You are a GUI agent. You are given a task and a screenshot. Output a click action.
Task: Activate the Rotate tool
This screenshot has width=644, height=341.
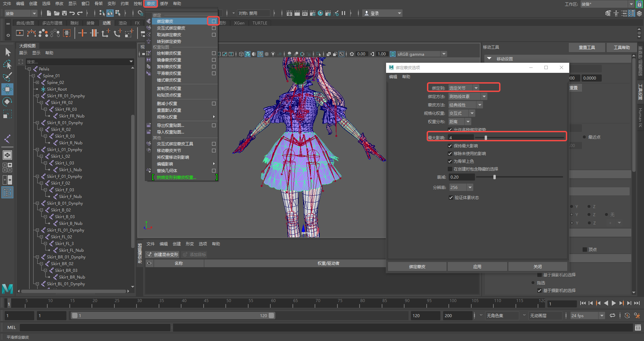click(7, 101)
